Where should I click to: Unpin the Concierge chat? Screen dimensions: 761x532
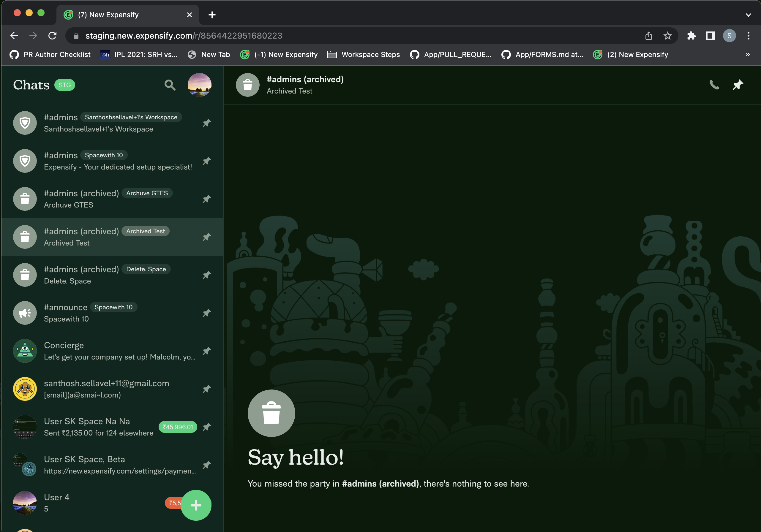click(207, 351)
